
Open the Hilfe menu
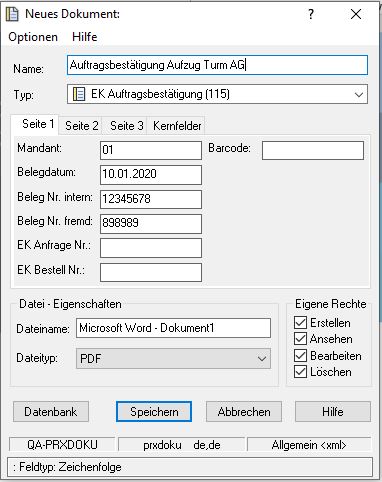coord(85,37)
